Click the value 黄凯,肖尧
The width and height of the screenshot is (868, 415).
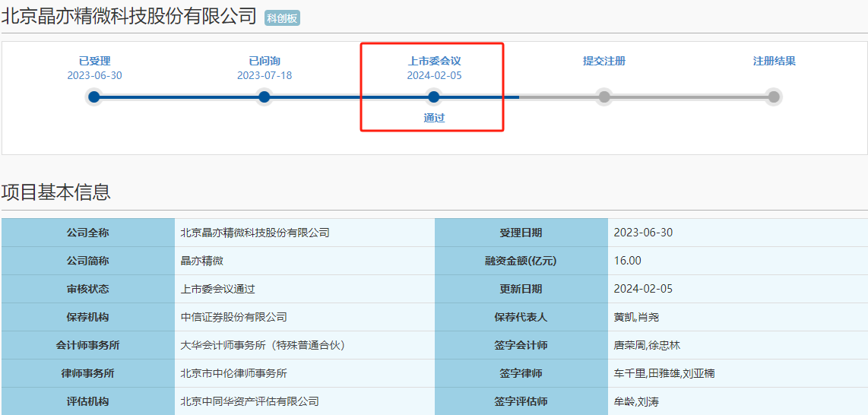[637, 317]
